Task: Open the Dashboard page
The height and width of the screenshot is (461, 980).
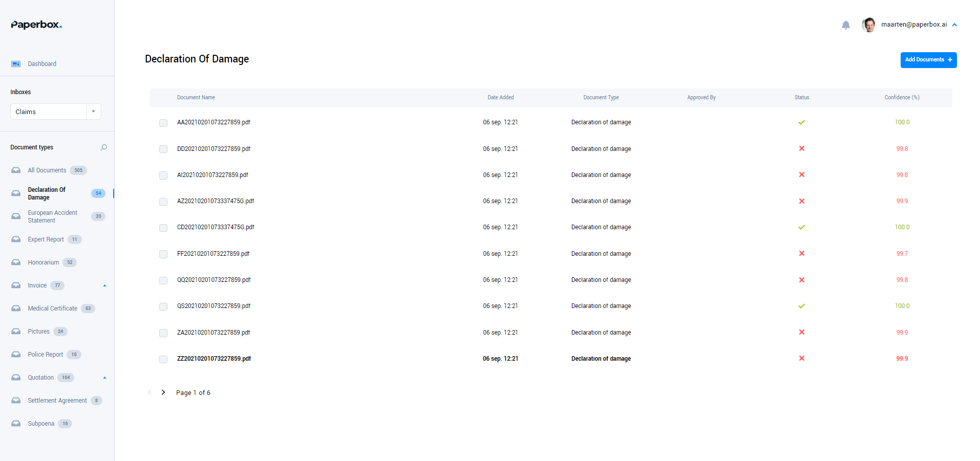Action: [x=42, y=64]
